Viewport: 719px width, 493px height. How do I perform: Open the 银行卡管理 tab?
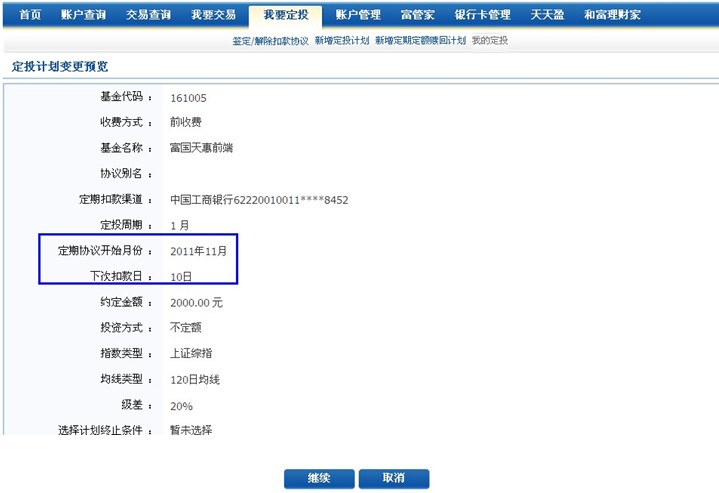(482, 15)
